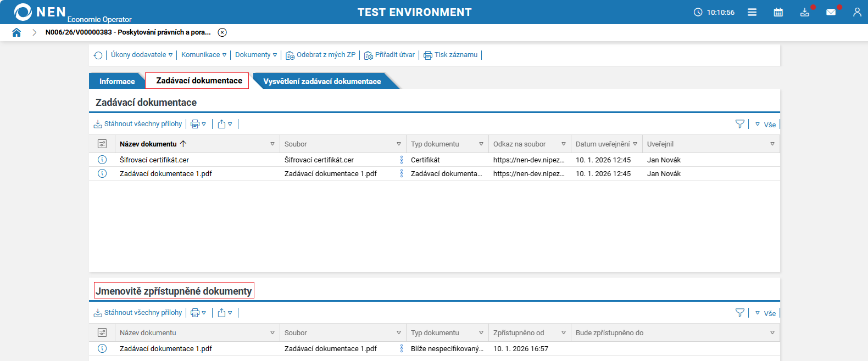Expand the Úkony dodavatele dropdown
868x361 pixels.
click(142, 55)
